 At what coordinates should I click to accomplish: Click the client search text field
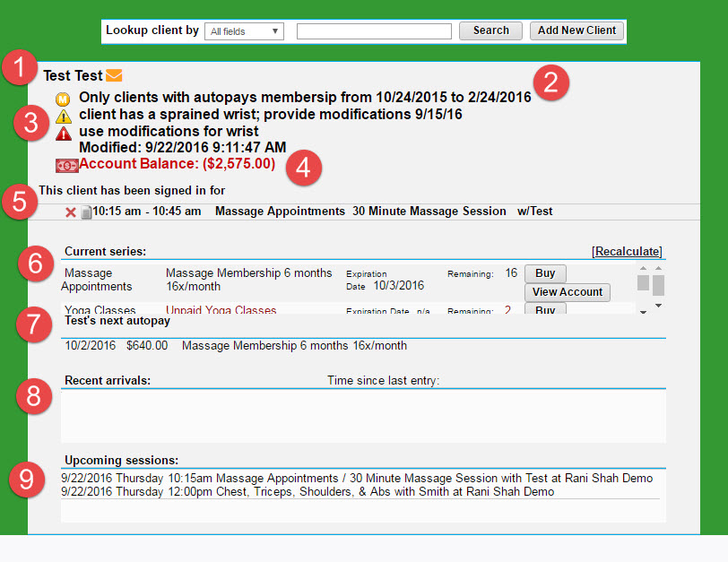(374, 31)
